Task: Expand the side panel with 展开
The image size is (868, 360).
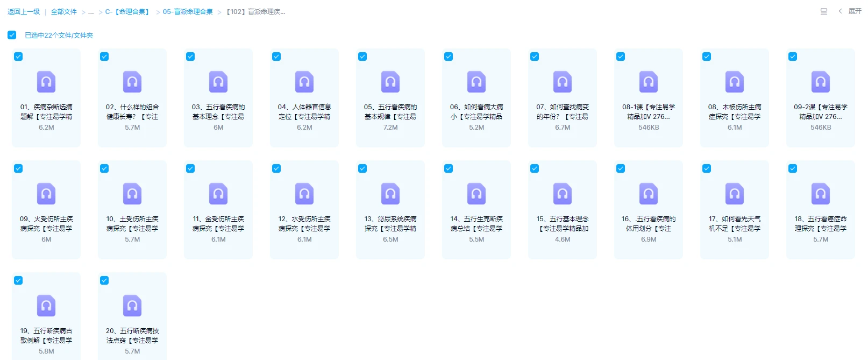Action: [850, 11]
